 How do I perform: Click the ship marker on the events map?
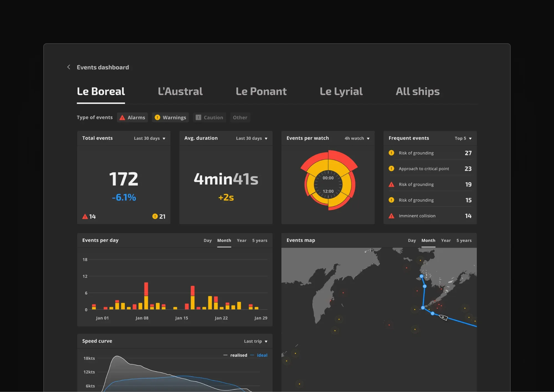(x=443, y=317)
